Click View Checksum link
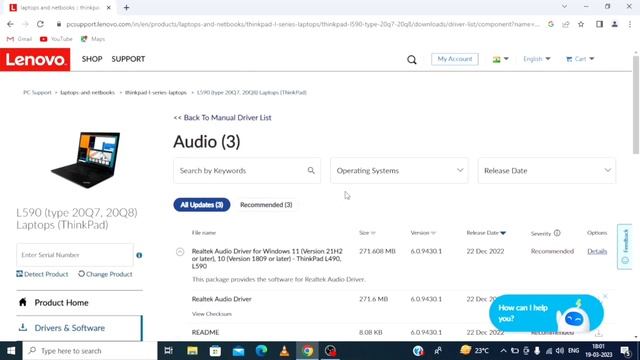This screenshot has width=640, height=360. (212, 314)
